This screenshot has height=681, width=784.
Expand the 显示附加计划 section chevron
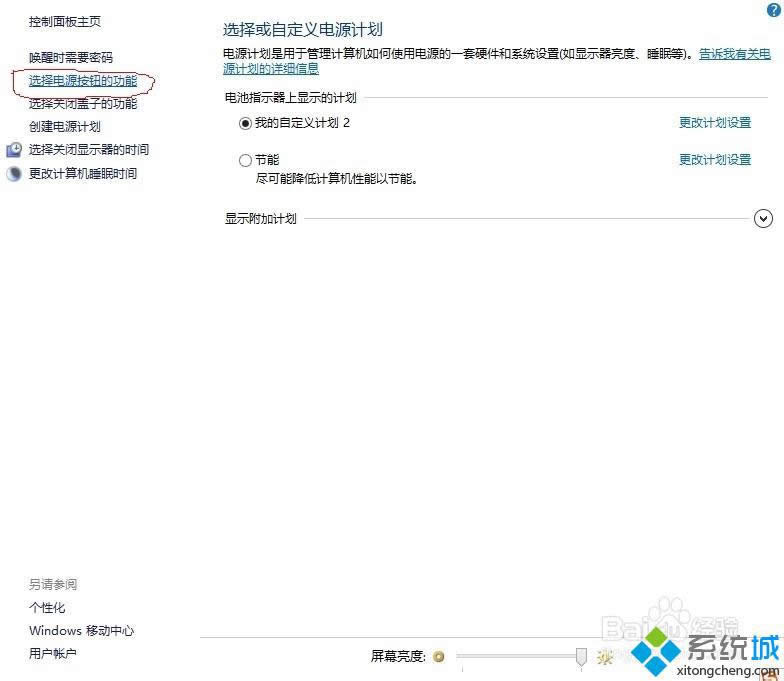point(763,218)
